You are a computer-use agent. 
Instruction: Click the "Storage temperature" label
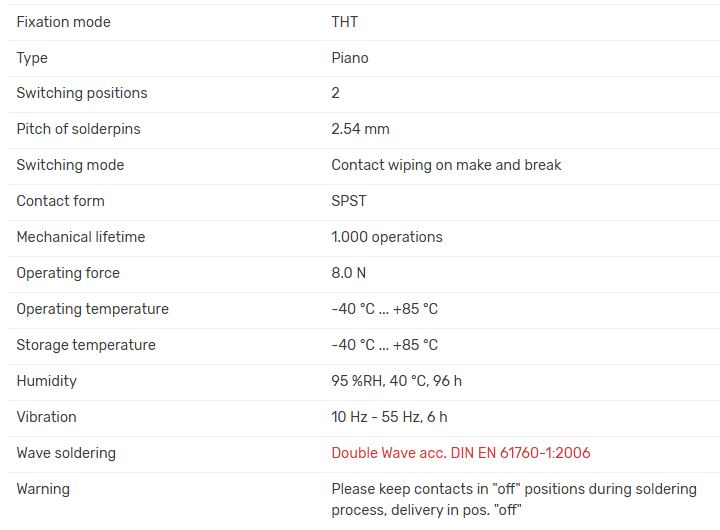[86, 345]
